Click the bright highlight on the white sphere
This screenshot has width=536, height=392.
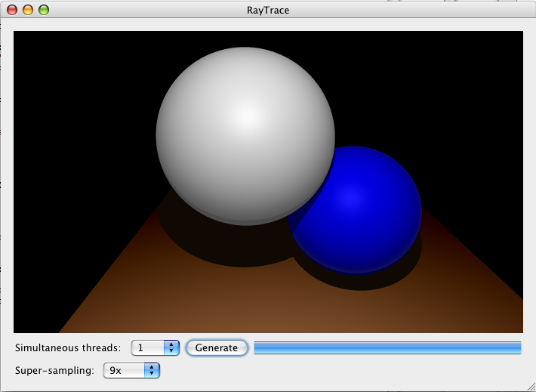point(248,117)
